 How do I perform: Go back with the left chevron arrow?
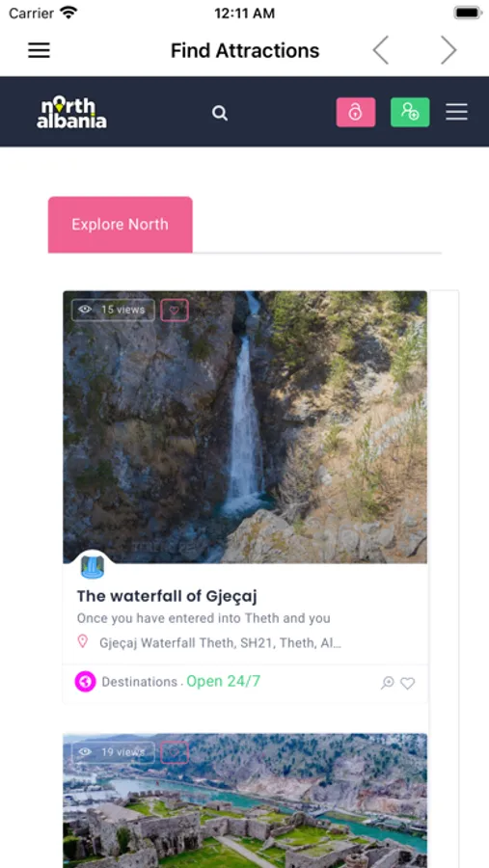pyautogui.click(x=380, y=50)
